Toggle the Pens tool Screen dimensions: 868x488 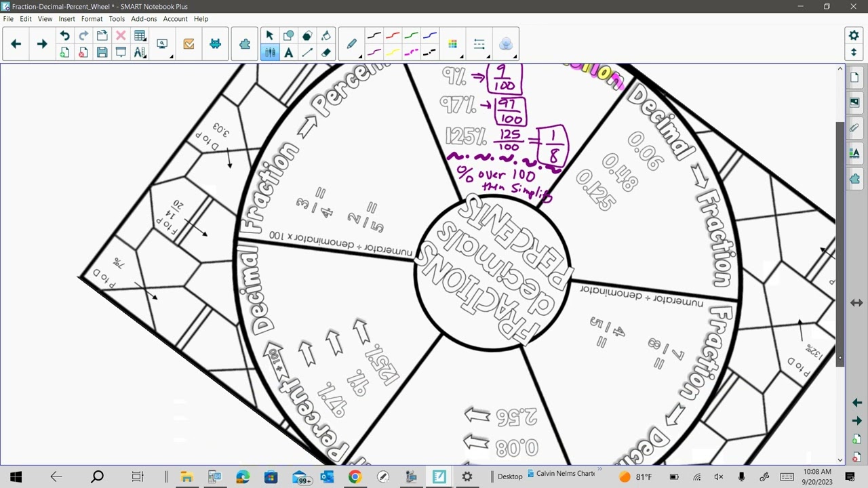click(x=269, y=52)
